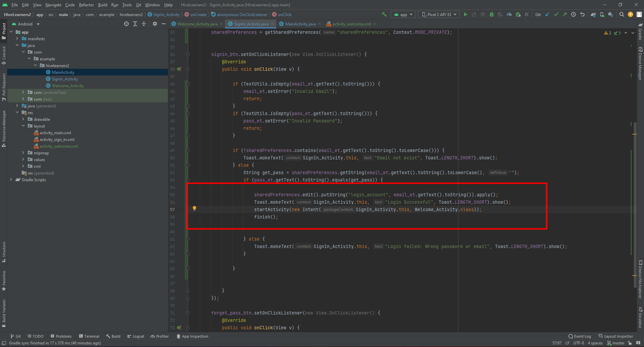Collapse the layout folder
Image resolution: width=644 pixels, height=347 pixels.
[x=23, y=126]
